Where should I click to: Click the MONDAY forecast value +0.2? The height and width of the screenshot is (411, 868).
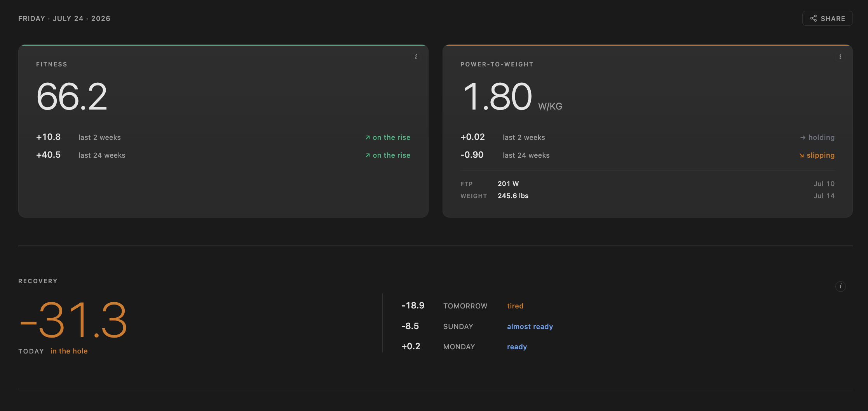(x=411, y=347)
